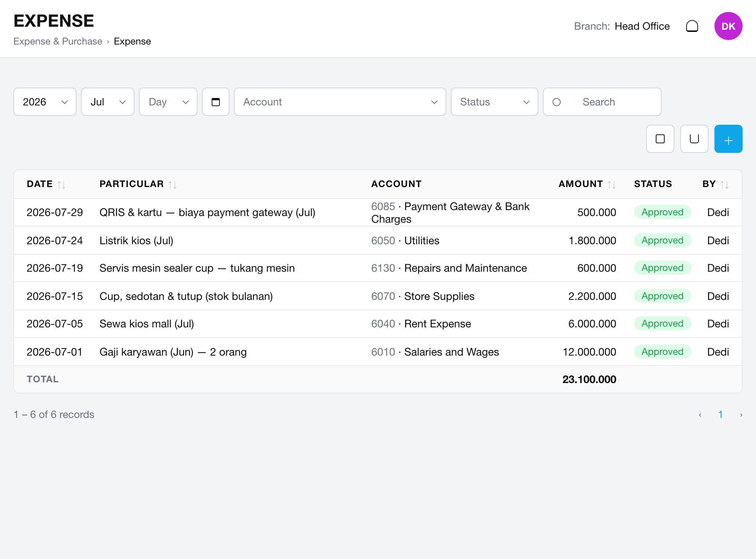The height and width of the screenshot is (559, 756).
Task: Click the date 2026-07-05
Action: pos(55,324)
